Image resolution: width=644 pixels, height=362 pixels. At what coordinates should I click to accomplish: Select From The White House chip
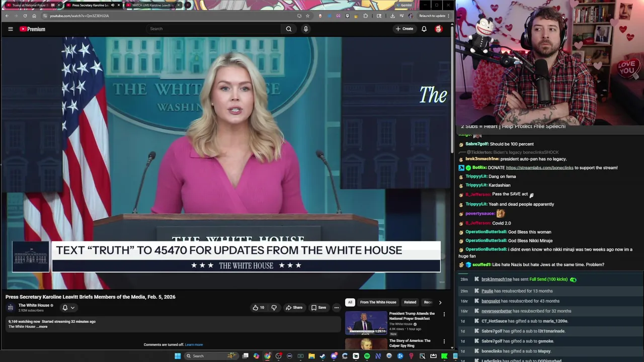pos(378,302)
